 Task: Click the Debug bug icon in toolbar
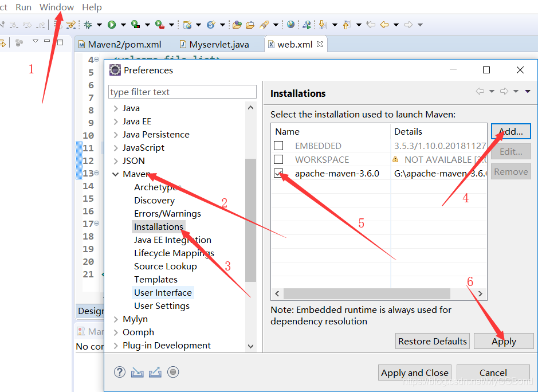pos(88,25)
